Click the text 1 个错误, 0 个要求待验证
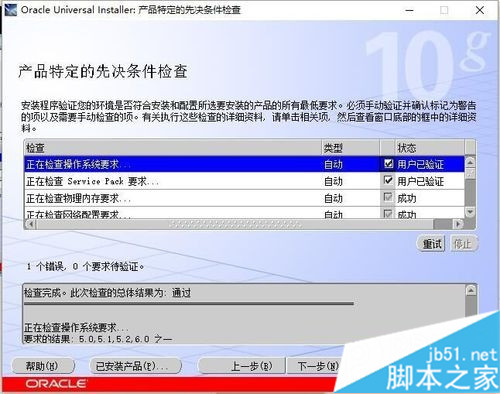Viewport: 500px width, 394px height. tap(85, 266)
